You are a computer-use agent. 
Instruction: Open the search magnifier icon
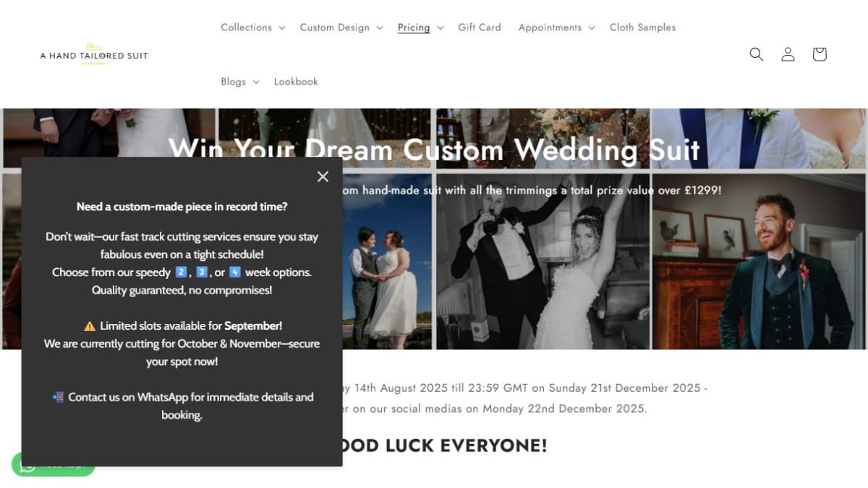[x=757, y=54]
